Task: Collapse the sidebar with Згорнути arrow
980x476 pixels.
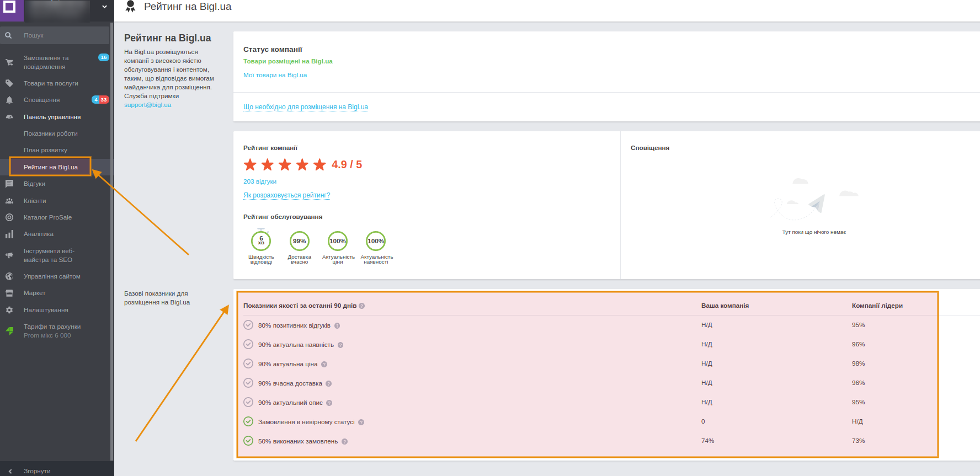Action: (x=10, y=471)
